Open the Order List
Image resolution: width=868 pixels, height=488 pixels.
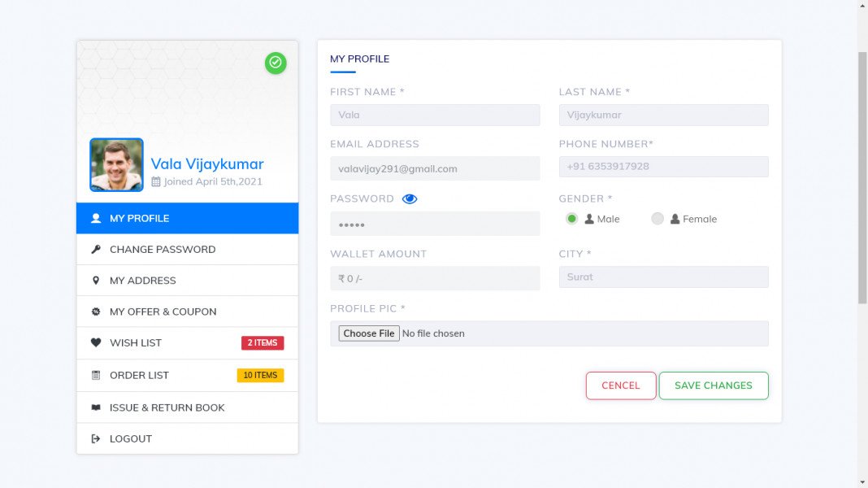click(187, 375)
